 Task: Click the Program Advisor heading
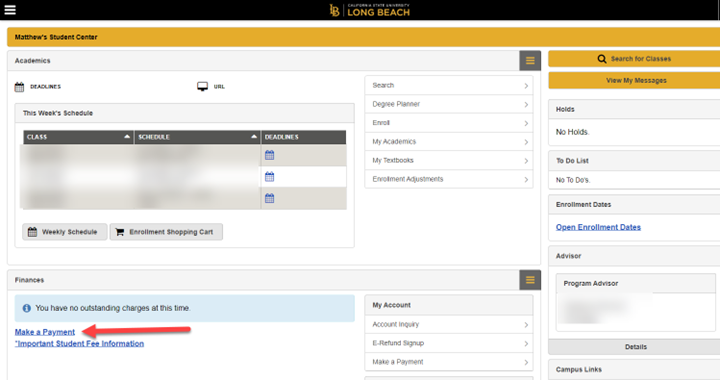pos(591,284)
